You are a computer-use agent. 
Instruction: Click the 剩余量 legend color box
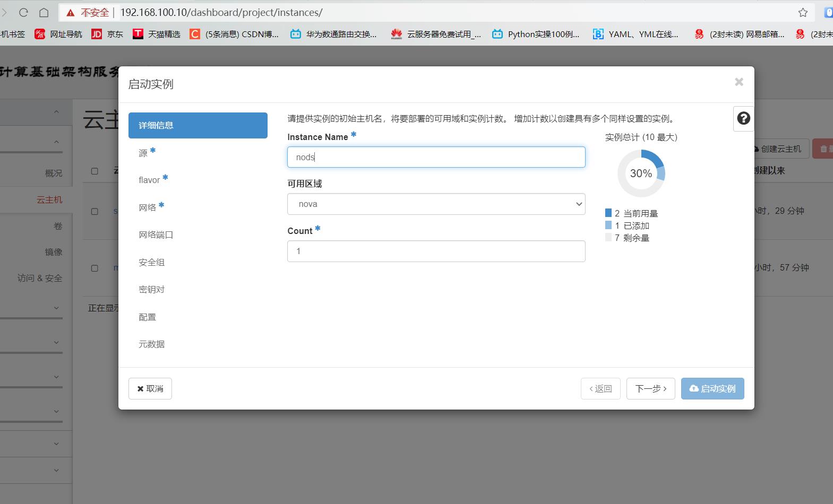click(x=608, y=237)
